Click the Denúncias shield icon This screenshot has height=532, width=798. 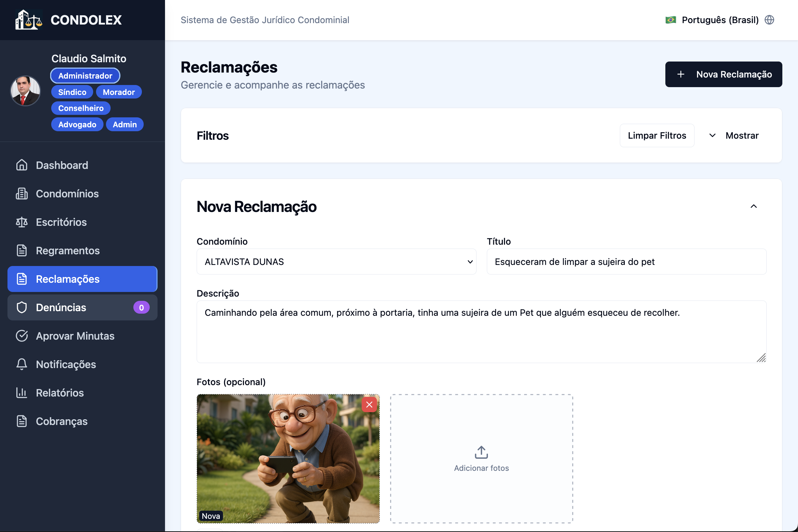tap(22, 307)
